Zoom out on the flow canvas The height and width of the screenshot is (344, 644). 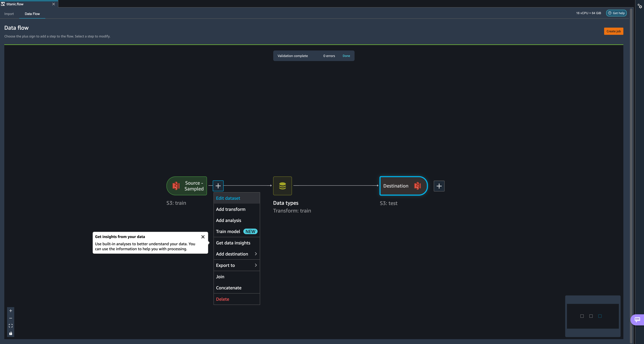[x=11, y=318]
